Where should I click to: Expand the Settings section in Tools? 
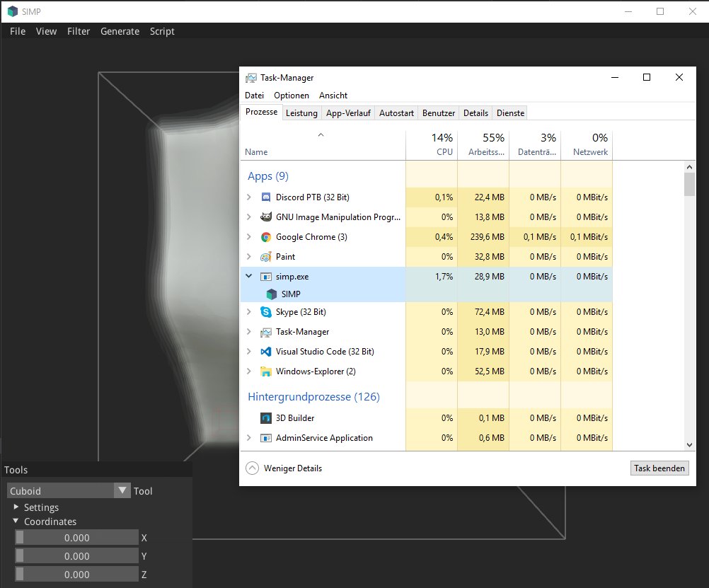coord(16,507)
